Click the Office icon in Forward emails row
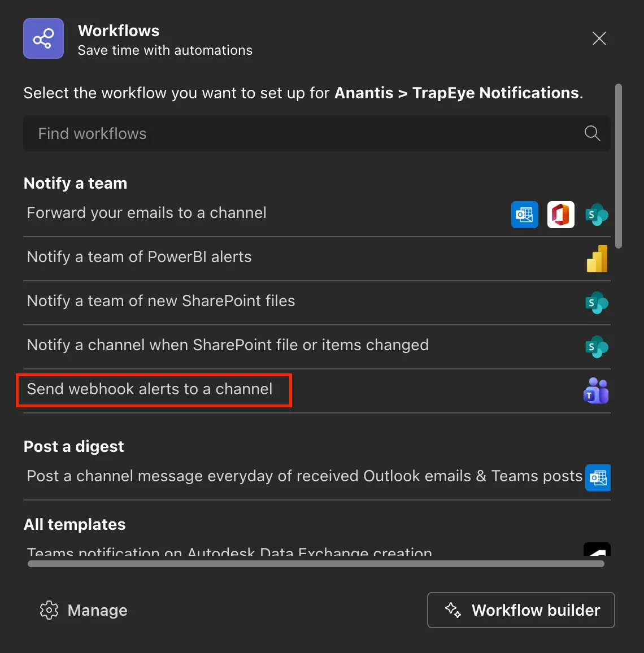644x653 pixels. [x=560, y=215]
